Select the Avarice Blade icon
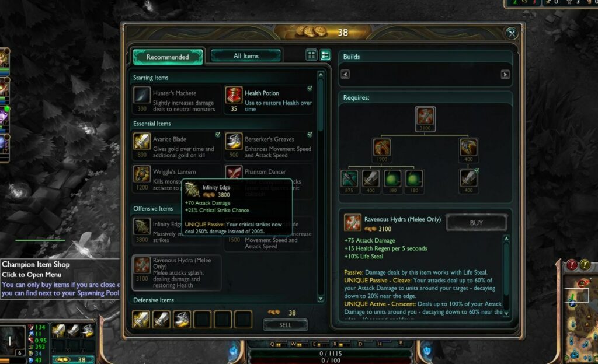This screenshot has width=598, height=364. [141, 142]
